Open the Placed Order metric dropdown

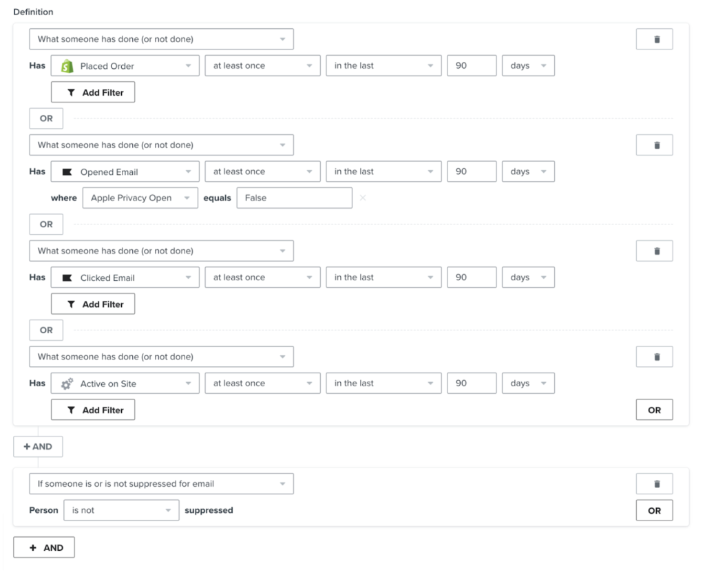tap(125, 65)
